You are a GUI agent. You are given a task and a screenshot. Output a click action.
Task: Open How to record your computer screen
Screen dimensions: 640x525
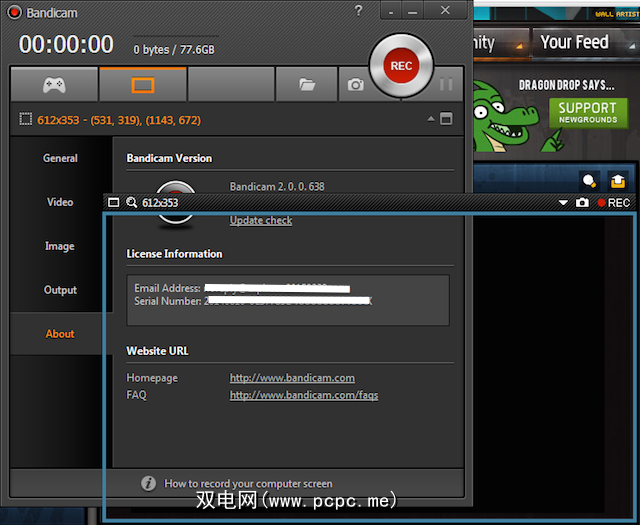tap(248, 484)
